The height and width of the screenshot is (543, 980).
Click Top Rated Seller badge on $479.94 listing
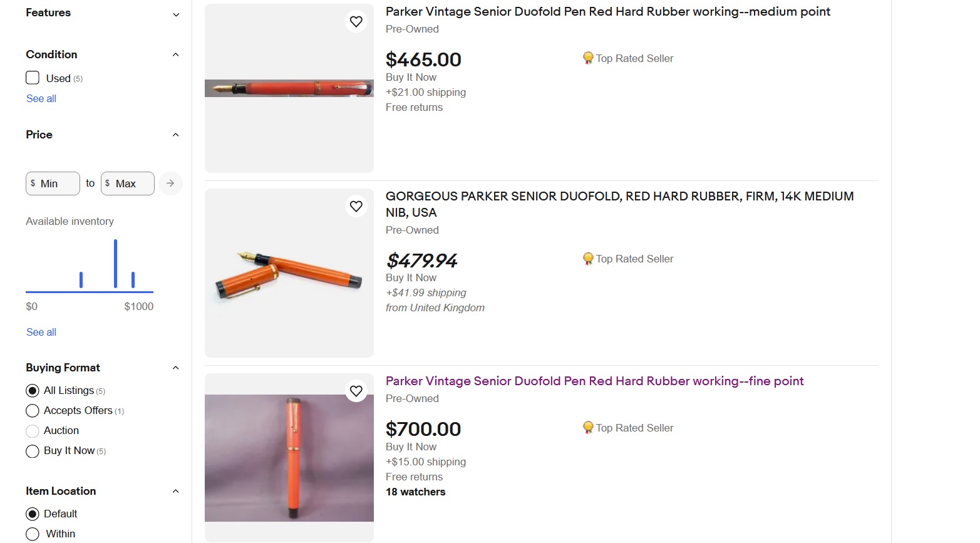[x=628, y=259]
